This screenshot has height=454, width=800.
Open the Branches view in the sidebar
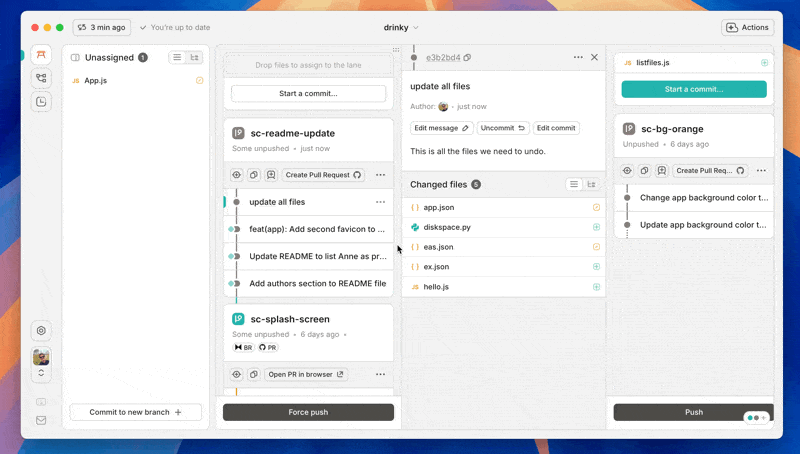point(41,78)
